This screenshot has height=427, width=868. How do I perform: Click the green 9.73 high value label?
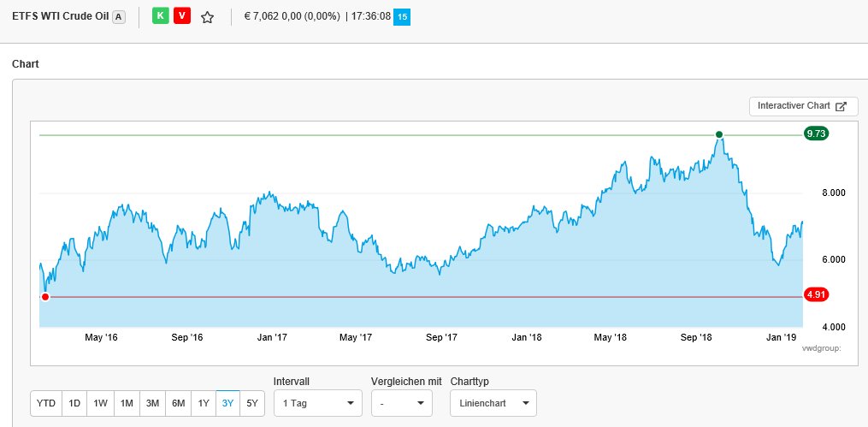pos(816,133)
